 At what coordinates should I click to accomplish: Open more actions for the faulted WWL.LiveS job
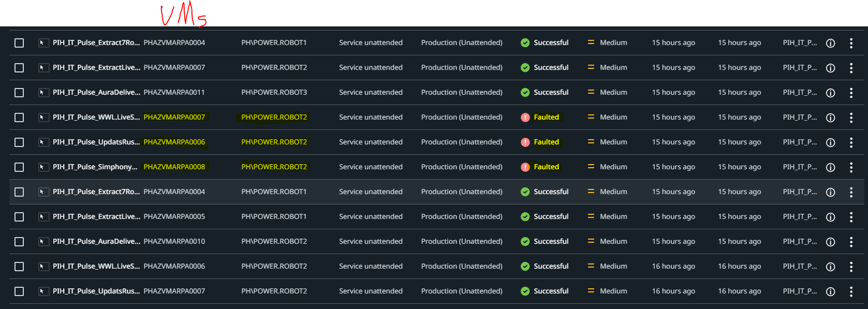tap(851, 117)
